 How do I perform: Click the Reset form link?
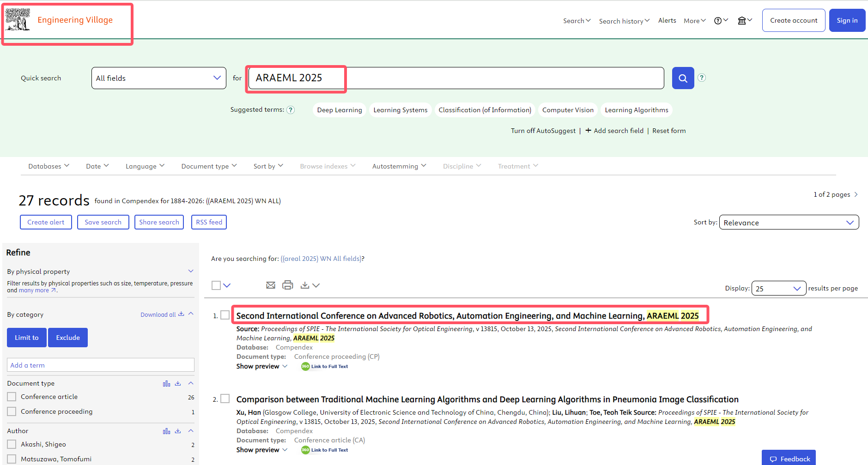tap(669, 131)
